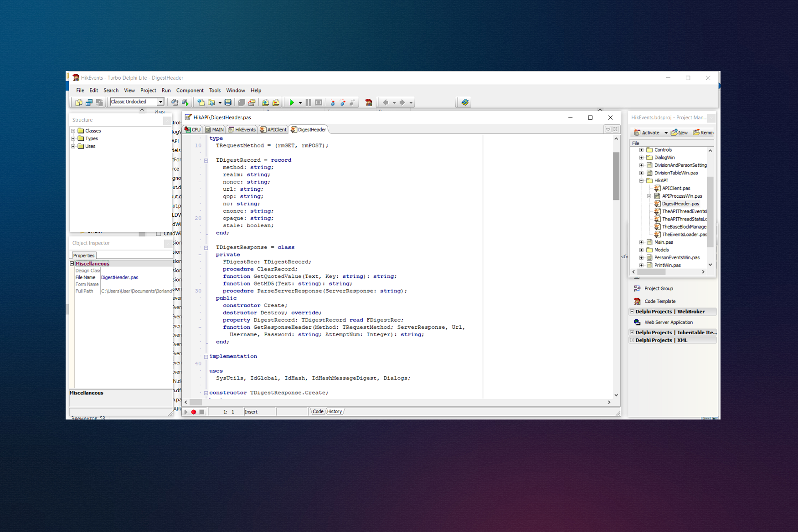Viewport: 798px width, 532px height.
Task: Switch to the History view tab
Action: pyautogui.click(x=335, y=411)
